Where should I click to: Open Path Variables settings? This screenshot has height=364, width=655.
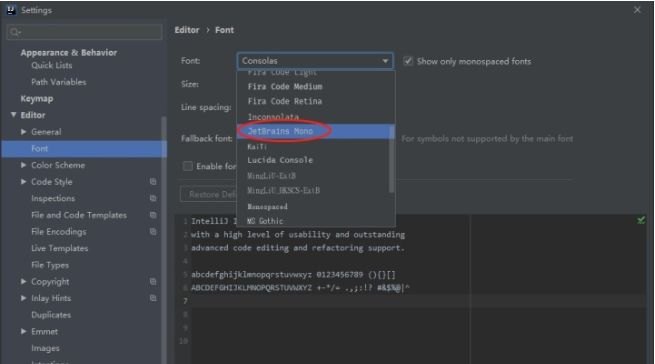59,82
